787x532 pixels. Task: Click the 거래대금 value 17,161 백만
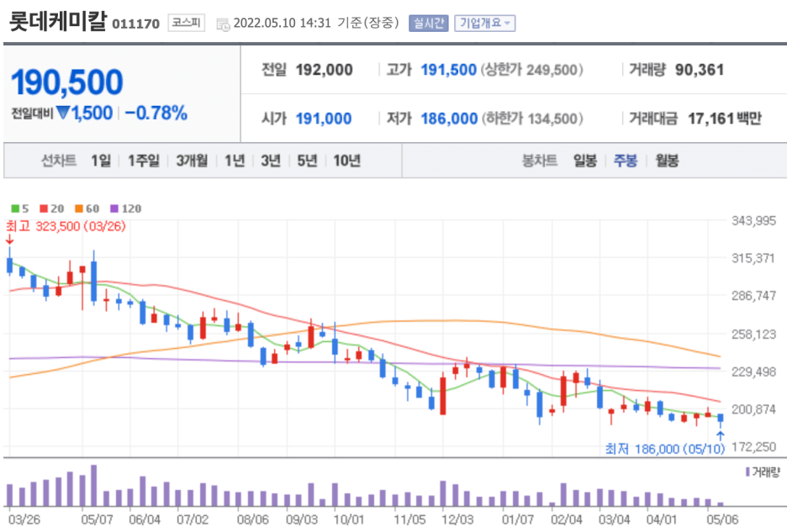pyautogui.click(x=725, y=119)
